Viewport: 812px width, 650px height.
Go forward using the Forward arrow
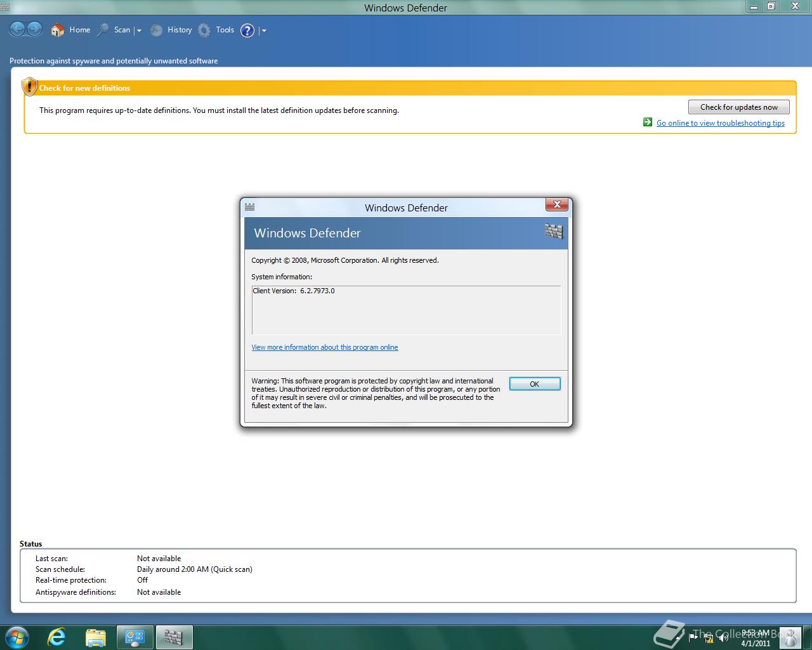tap(35, 29)
